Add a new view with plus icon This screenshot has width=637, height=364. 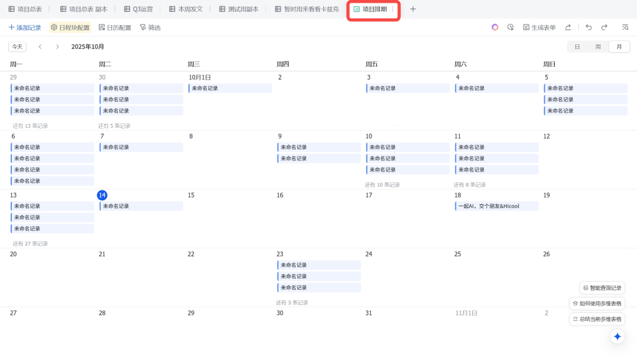click(x=413, y=9)
